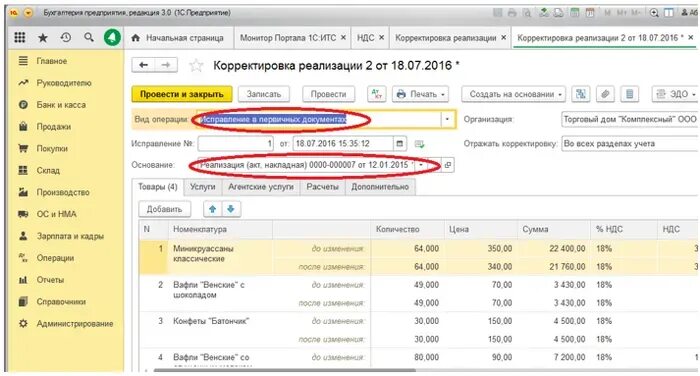
Task: Move row down with blue arrow
Action: (231, 209)
